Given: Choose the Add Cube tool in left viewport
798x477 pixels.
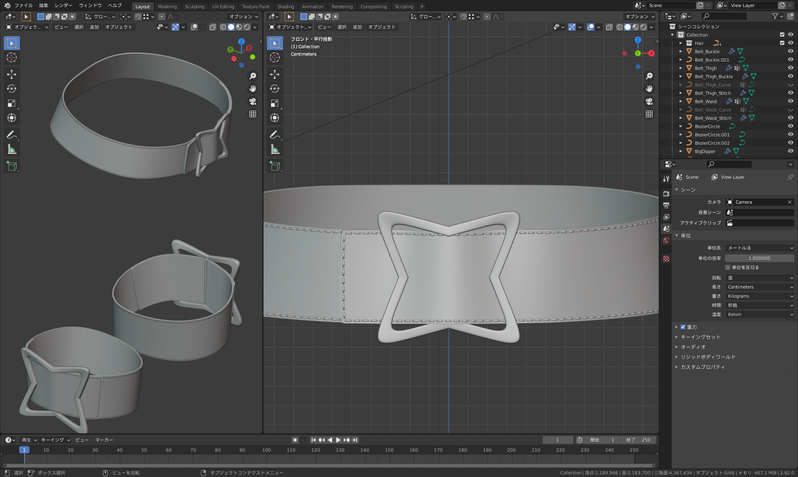Looking at the screenshot, I should click(x=12, y=165).
